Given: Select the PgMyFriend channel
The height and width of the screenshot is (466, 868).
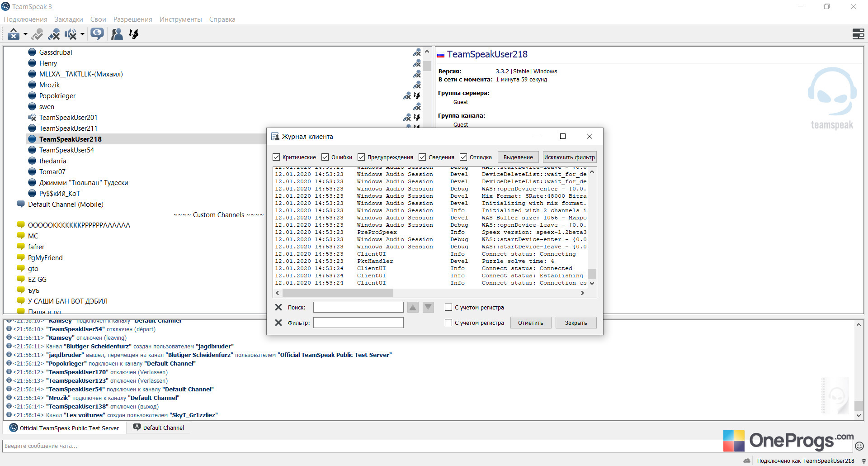Looking at the screenshot, I should pos(45,258).
